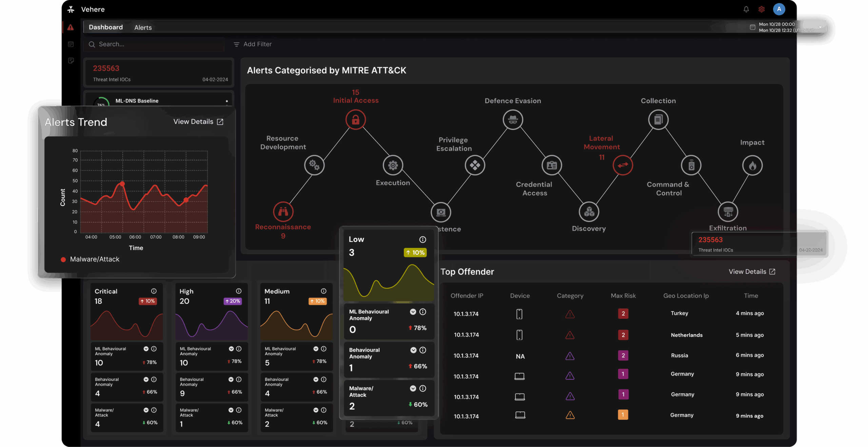Select the Dashboard tab

[106, 27]
